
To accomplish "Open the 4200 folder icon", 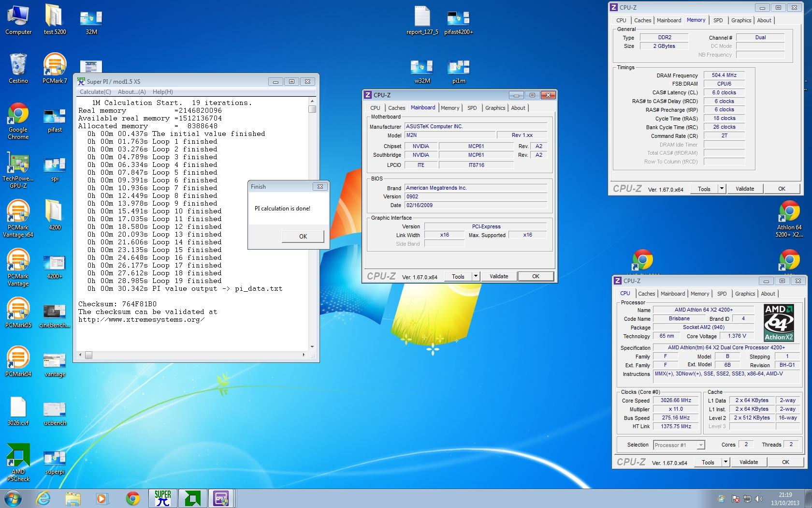I will 55,215.
